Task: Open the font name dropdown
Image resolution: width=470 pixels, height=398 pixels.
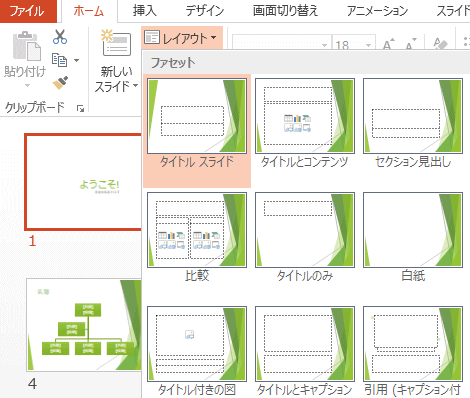Action: (324, 45)
